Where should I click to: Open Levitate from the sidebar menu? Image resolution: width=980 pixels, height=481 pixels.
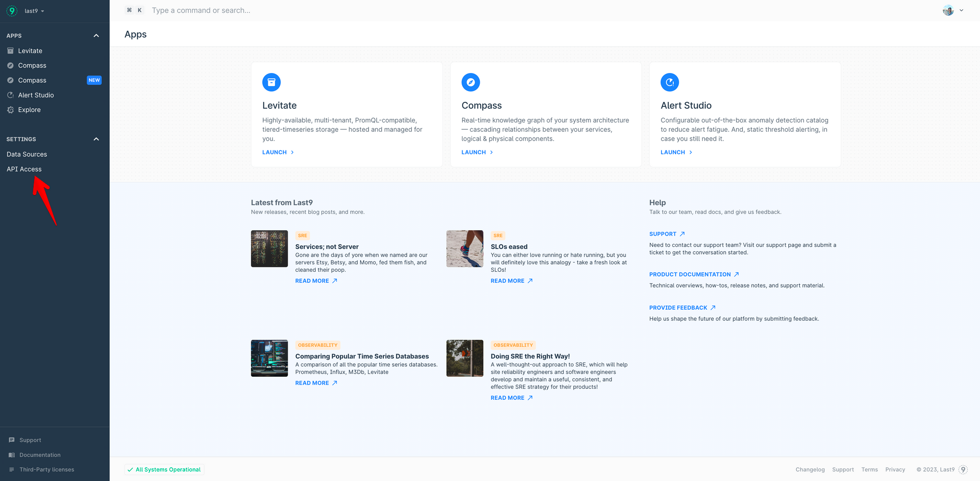(x=30, y=51)
